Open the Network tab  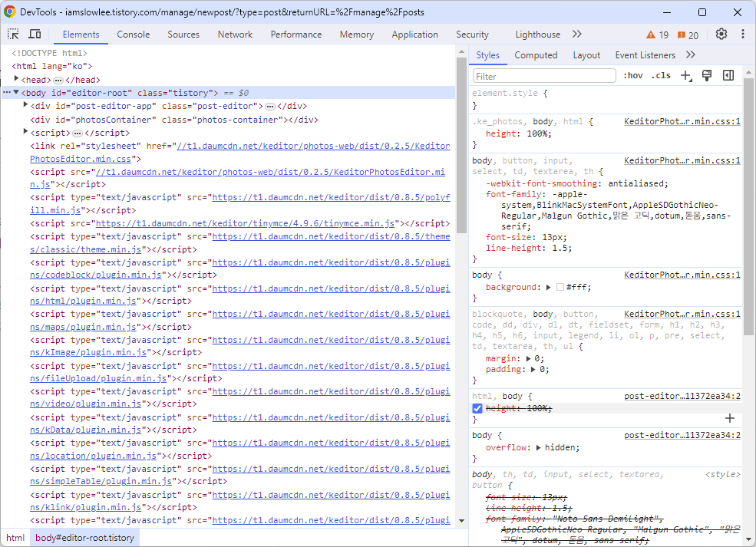coord(235,35)
